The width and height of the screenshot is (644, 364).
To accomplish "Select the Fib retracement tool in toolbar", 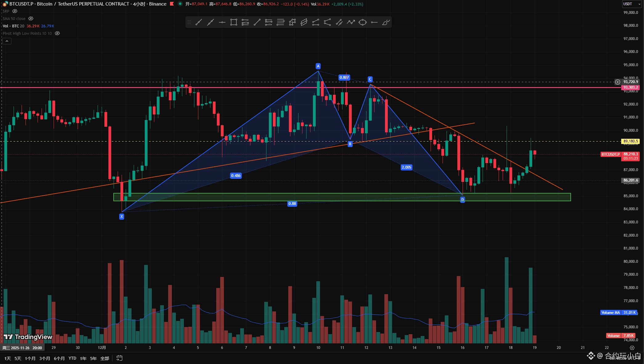I will coord(245,22).
